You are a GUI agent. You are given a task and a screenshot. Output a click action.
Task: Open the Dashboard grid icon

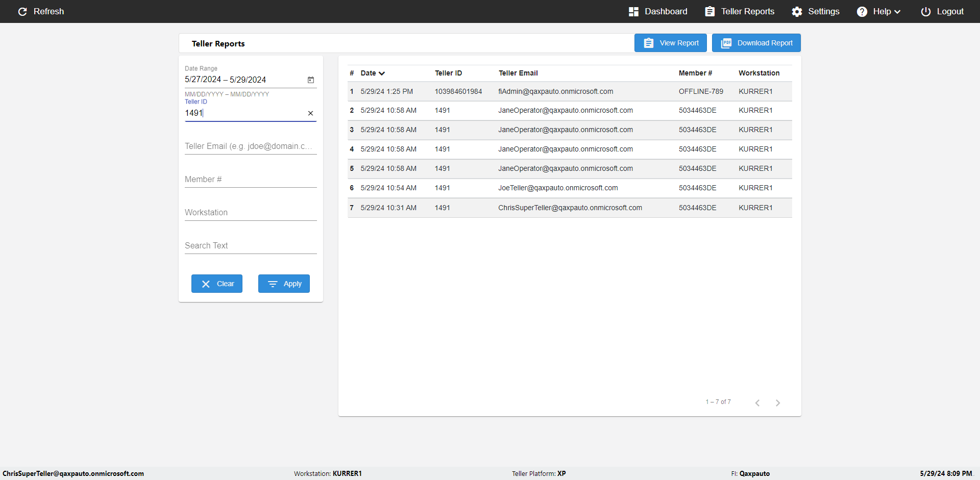[x=633, y=12]
